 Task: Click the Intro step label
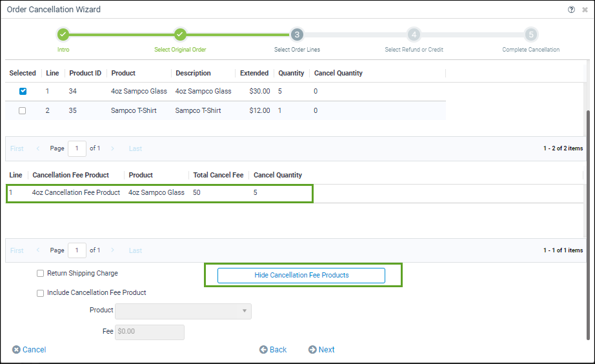click(63, 49)
